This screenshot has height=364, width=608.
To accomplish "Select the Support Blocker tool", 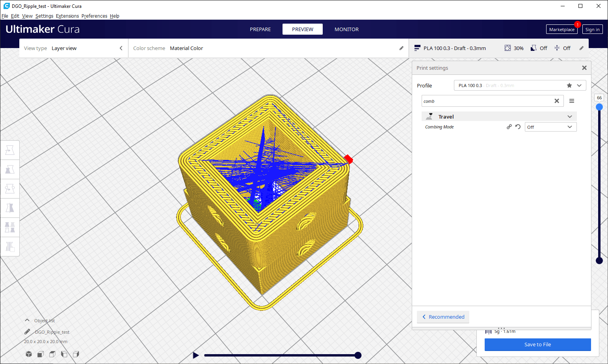I will point(10,247).
